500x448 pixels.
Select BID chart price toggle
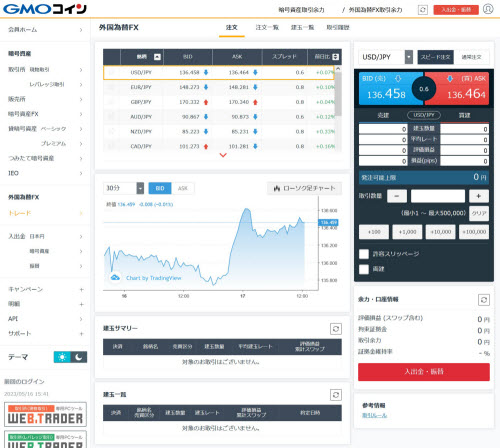tap(160, 188)
